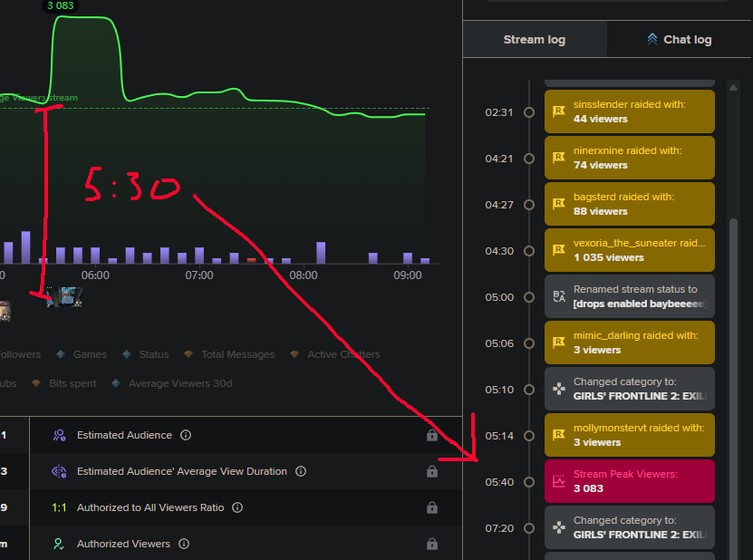Open the vexoria_the_suneater 1 035 viewers entry
Screen dimensions: 753x560
pos(630,250)
